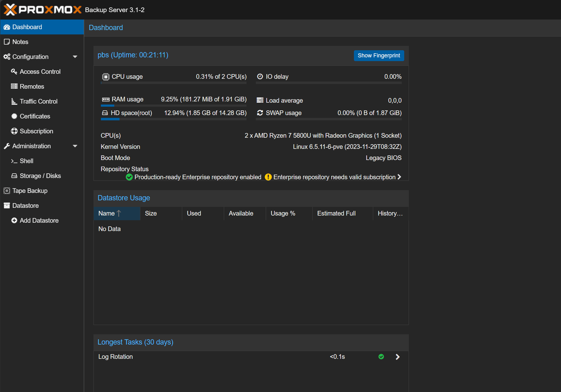Click the Subscription lifebuoy icon
This screenshot has width=561, height=392.
[x=14, y=131]
